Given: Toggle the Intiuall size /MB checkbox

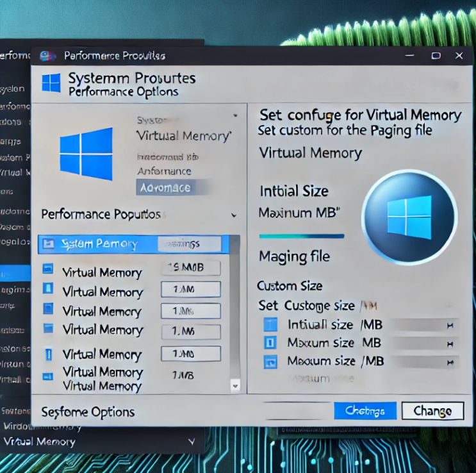Looking at the screenshot, I should pyautogui.click(x=270, y=324).
